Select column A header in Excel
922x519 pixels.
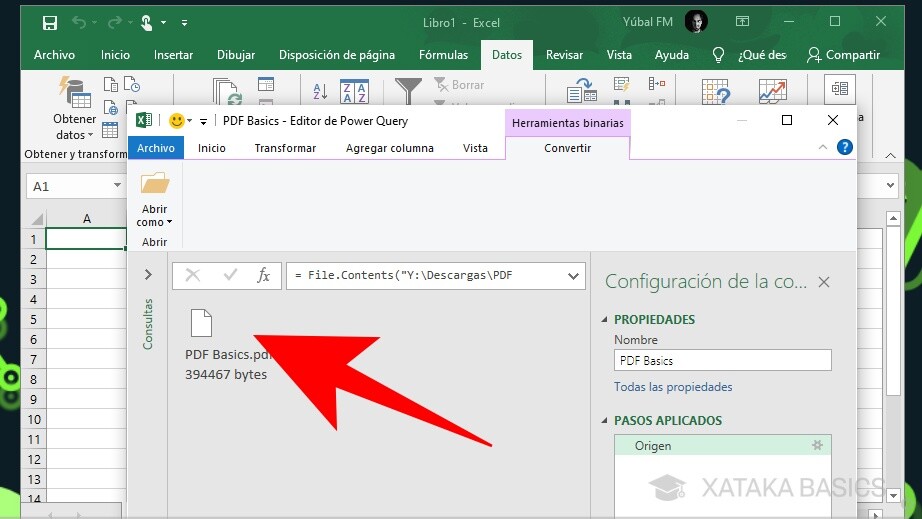coord(86,219)
